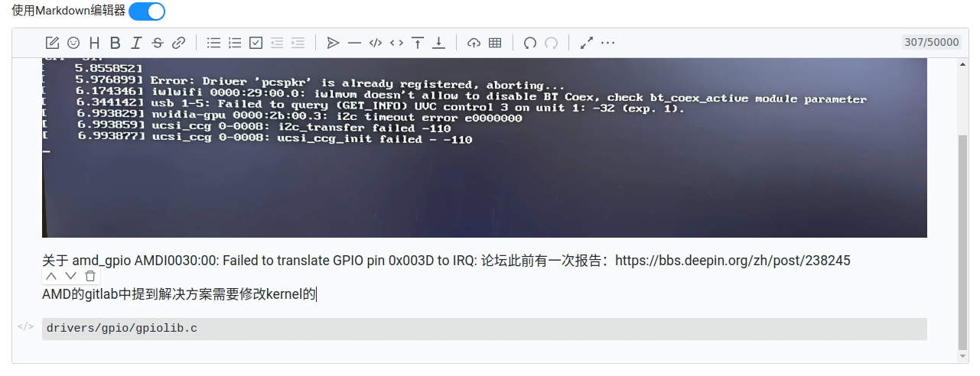This screenshot has height=376, width=980.
Task: Undo the last edit
Action: pyautogui.click(x=529, y=43)
